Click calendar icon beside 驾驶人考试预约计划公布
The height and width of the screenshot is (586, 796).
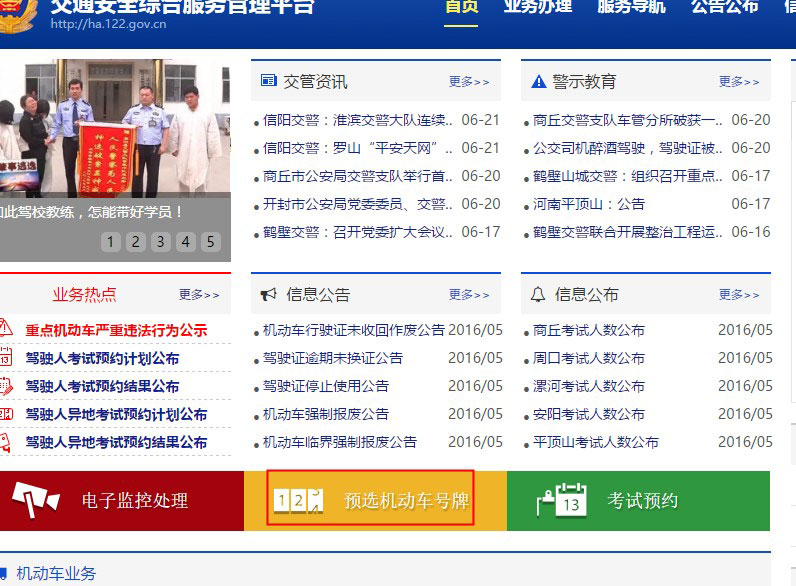(x=6, y=356)
